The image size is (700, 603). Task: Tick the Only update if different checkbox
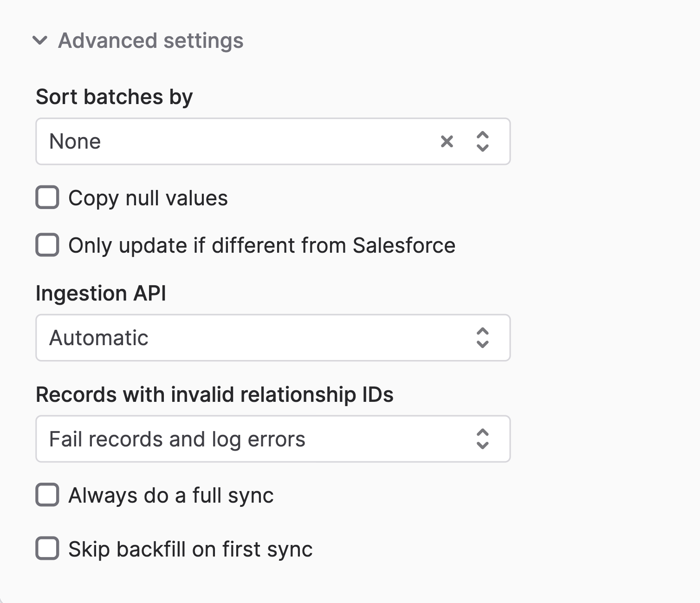tap(47, 245)
